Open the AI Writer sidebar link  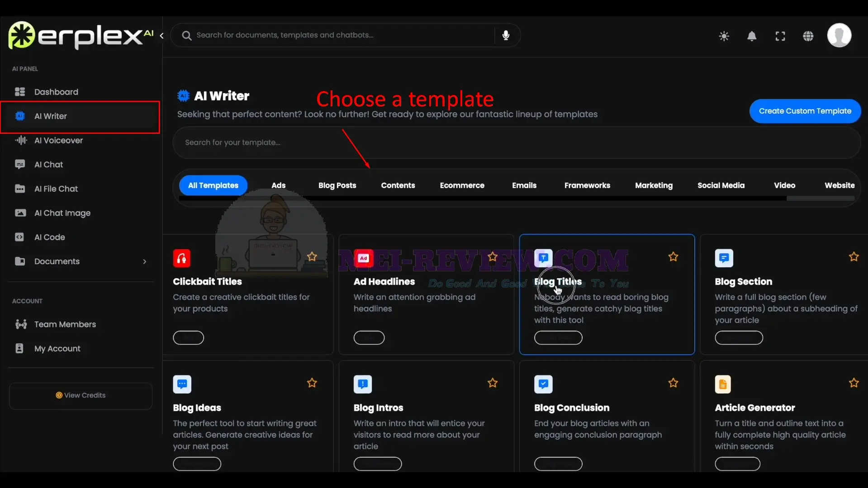click(81, 116)
